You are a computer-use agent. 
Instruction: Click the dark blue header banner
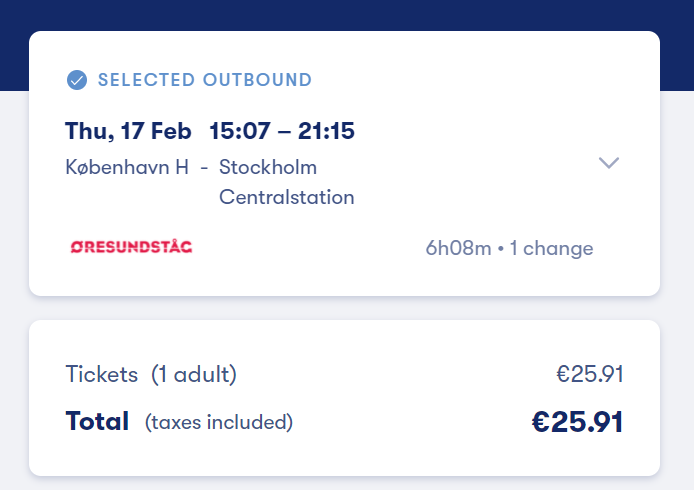[x=347, y=14]
